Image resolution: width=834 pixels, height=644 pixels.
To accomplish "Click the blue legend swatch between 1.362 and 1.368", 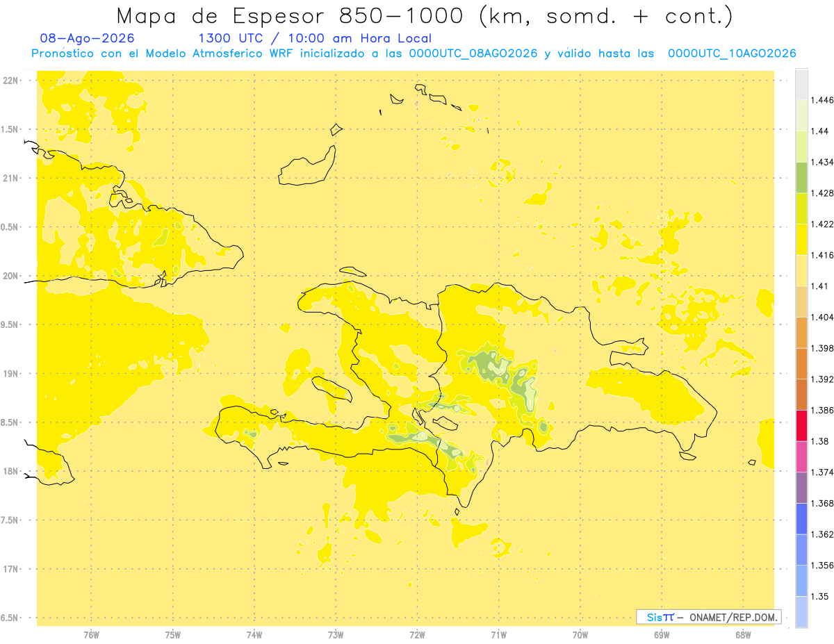I will [x=801, y=518].
